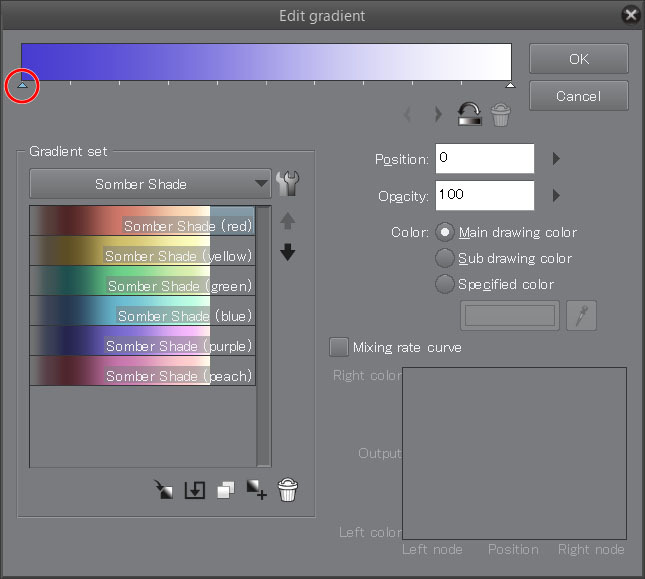Expand the Position value slider arrow
Viewport: 645px width, 579px height.
tap(557, 158)
